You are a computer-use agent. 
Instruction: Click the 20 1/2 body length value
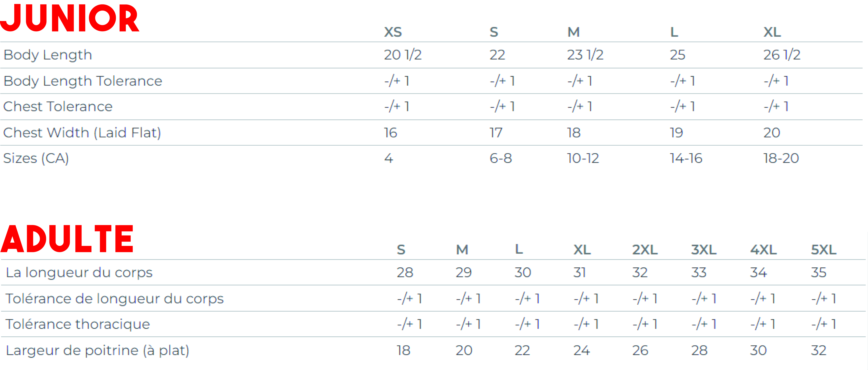coord(403,55)
